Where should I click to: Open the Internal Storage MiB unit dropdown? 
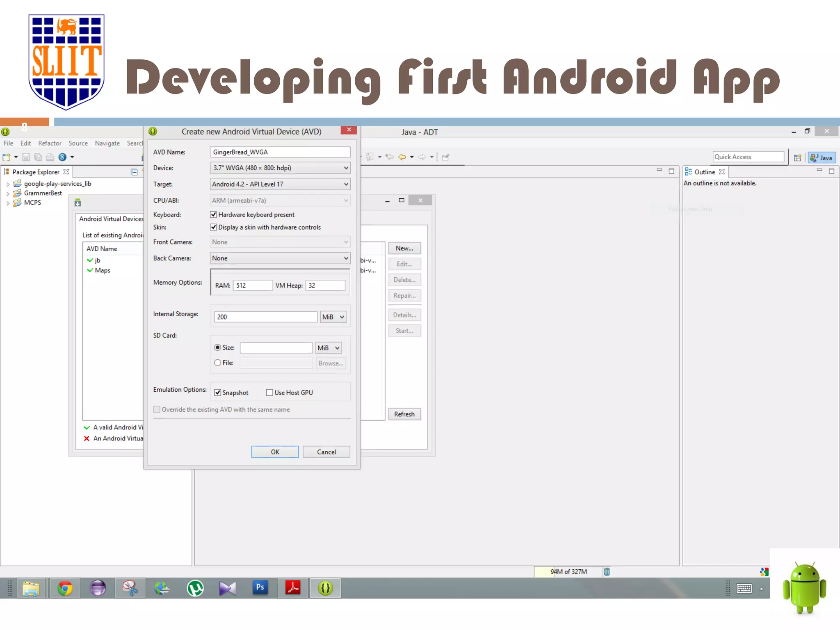point(333,317)
